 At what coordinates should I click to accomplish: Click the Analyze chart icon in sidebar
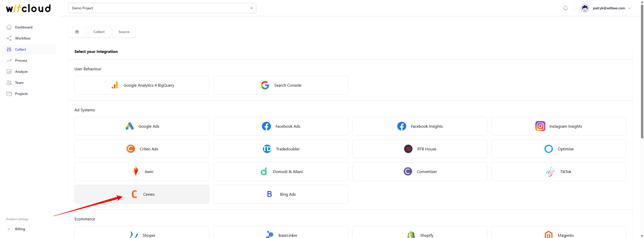(x=9, y=72)
